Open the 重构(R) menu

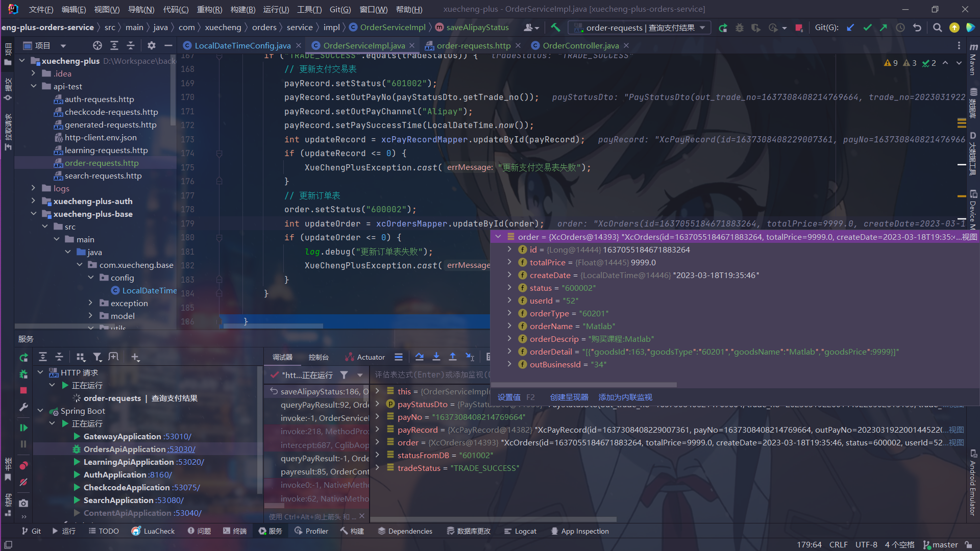tap(209, 9)
